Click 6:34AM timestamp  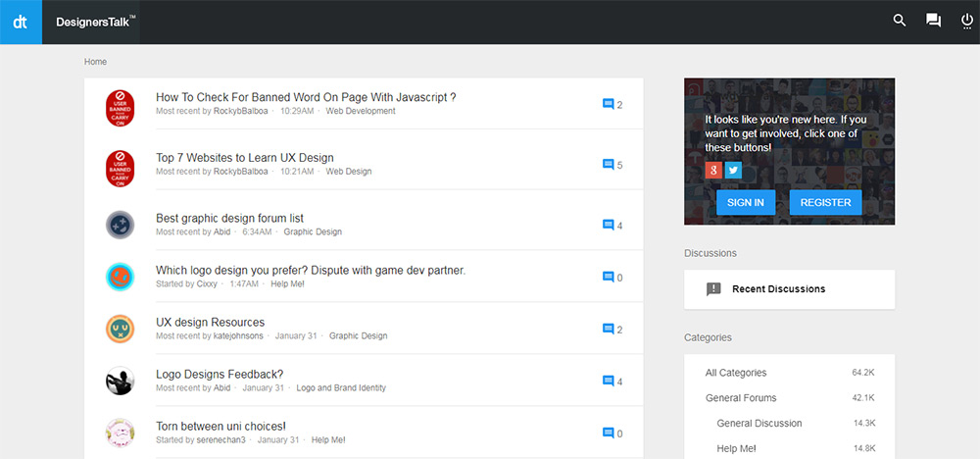coord(257,232)
